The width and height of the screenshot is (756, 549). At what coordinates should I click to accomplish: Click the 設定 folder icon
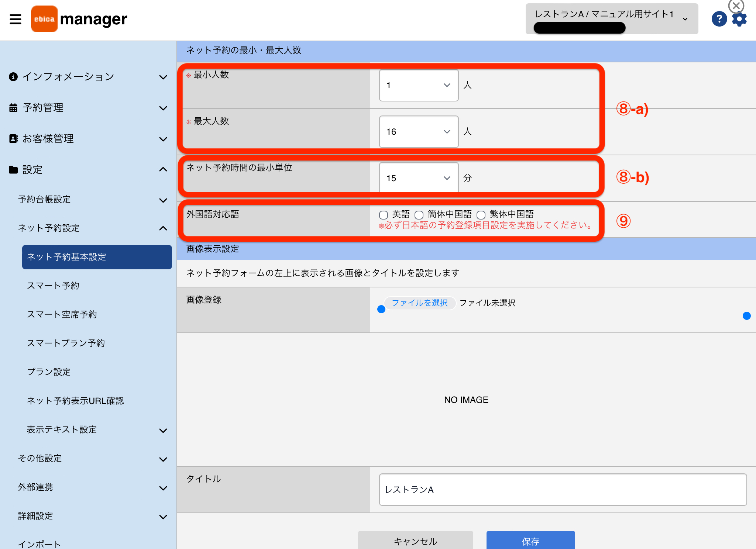[13, 170]
